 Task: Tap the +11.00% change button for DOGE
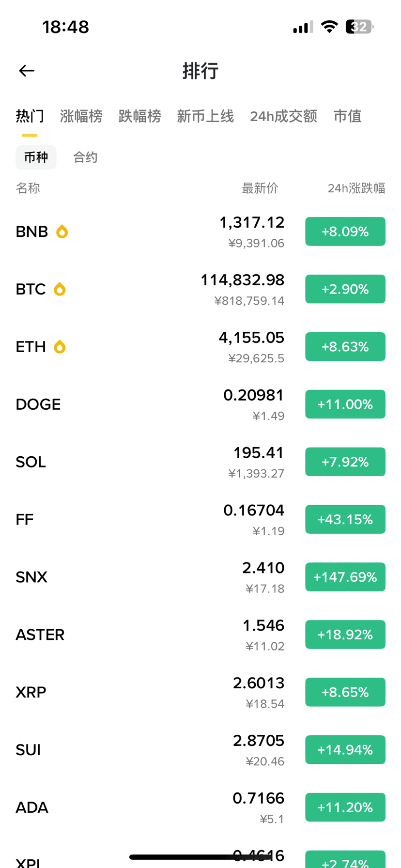coord(345,404)
